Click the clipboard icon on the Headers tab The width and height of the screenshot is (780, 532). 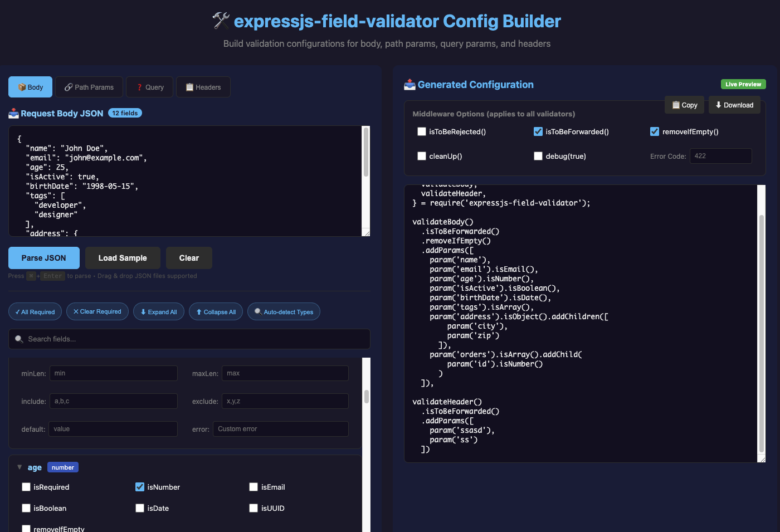(189, 87)
